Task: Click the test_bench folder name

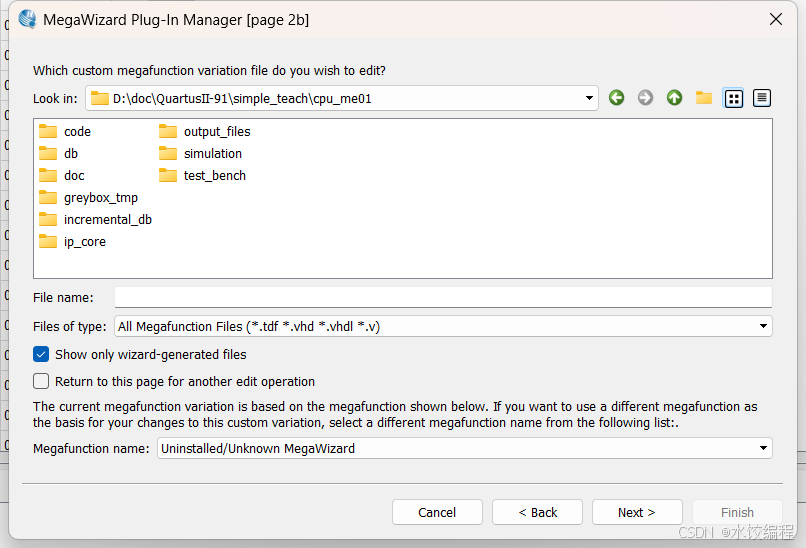Action: coord(215,175)
